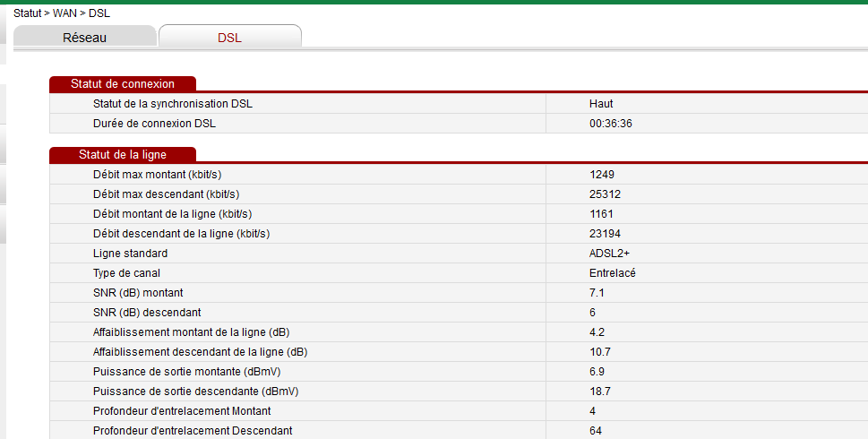Viewport: 868px width, 439px height.
Task: Click WAN in the breadcrumb path
Action: (x=67, y=13)
